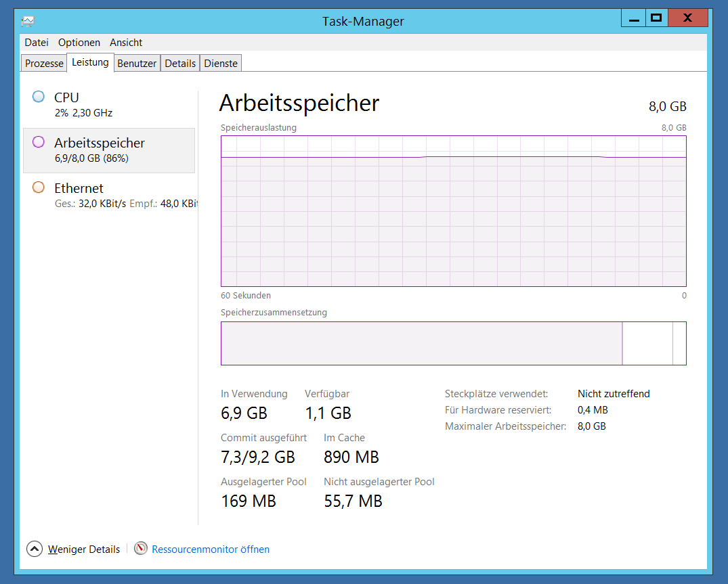Click the Ressourcenmonitor gauge icon
The width and height of the screenshot is (728, 584).
coord(141,548)
